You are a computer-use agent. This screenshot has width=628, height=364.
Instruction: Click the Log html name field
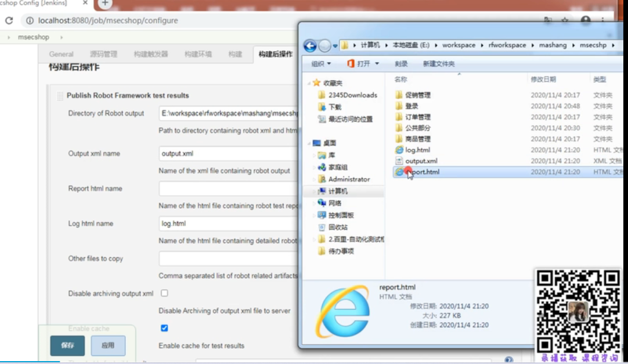(228, 224)
